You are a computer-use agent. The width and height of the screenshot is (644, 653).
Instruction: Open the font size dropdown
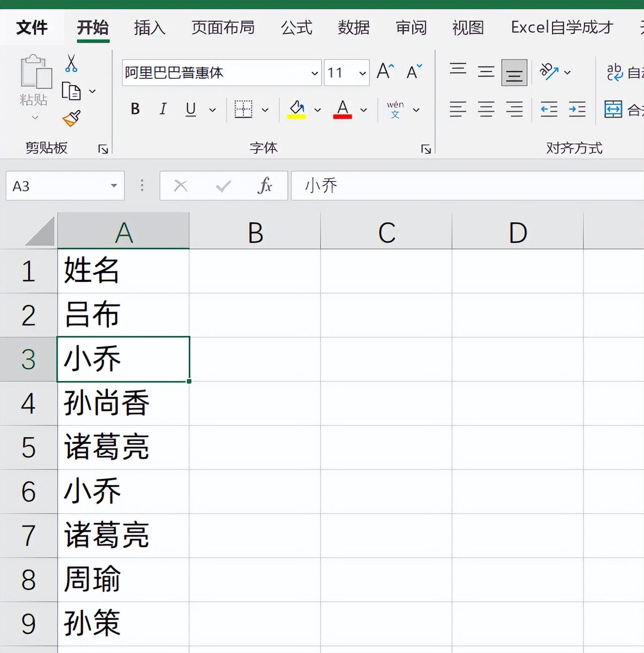coord(362,73)
